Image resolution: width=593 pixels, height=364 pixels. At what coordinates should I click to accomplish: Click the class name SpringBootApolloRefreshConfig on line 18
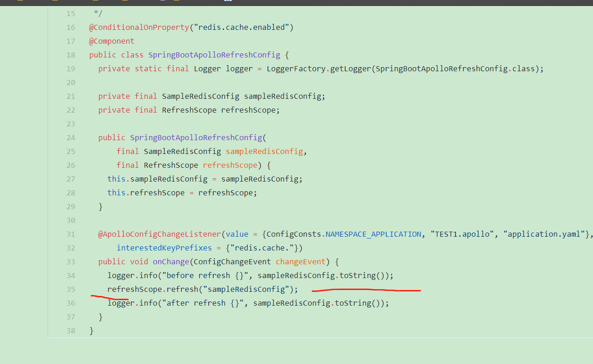(214, 55)
